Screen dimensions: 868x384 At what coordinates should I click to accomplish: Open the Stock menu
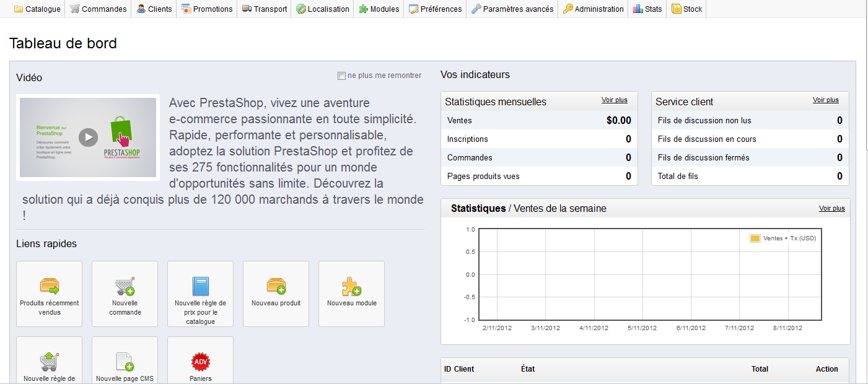(686, 9)
